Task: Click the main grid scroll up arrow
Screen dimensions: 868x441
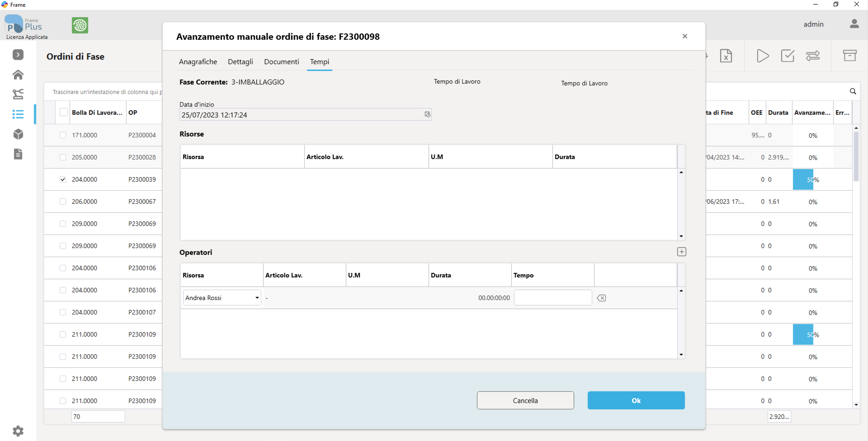Action: point(856,128)
